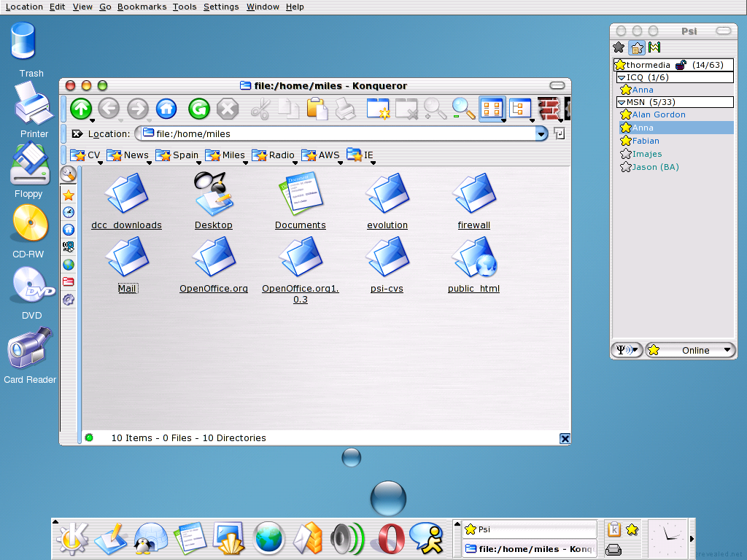The width and height of the screenshot is (747, 560).
Task: Select contact Jason (BA) in Psi
Action: 656,167
